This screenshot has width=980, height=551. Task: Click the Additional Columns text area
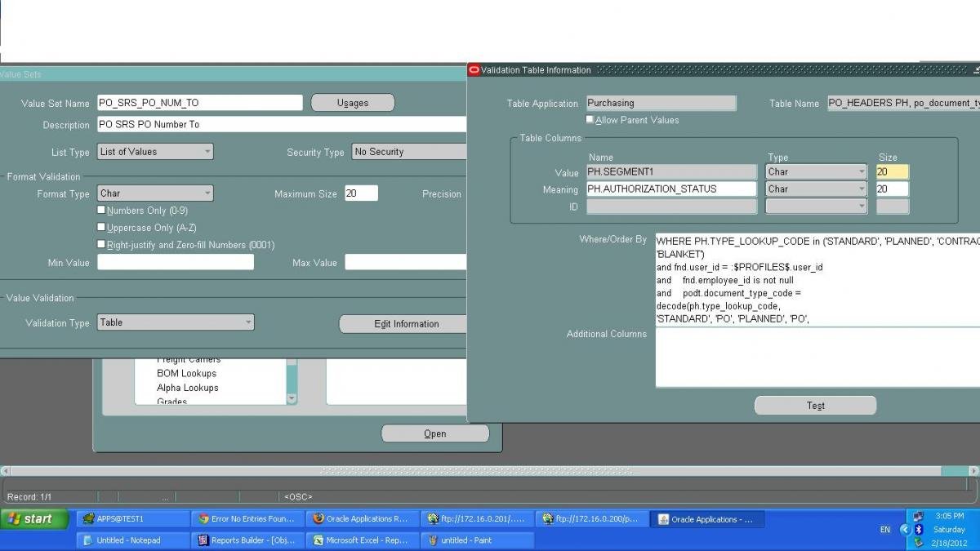[817, 358]
